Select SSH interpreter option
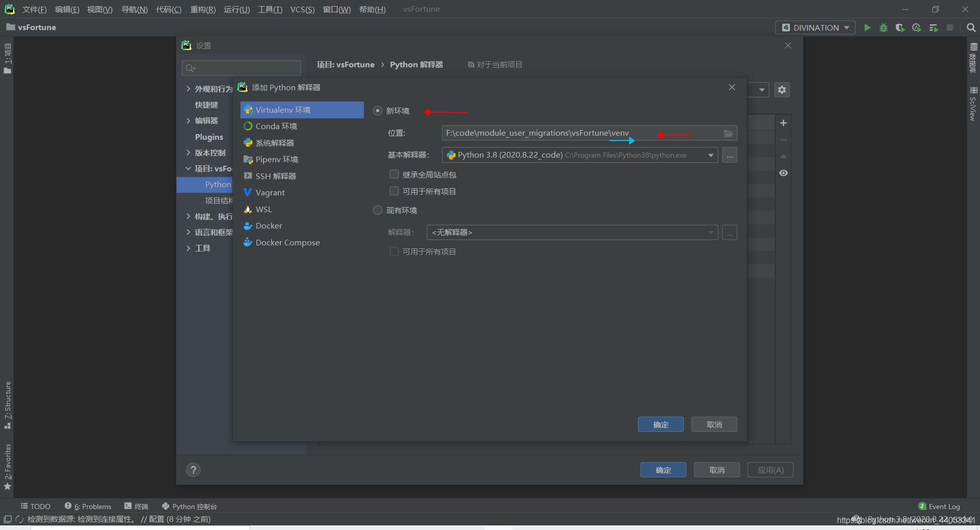Screen dimensions: 980x530 tap(302, 176)
